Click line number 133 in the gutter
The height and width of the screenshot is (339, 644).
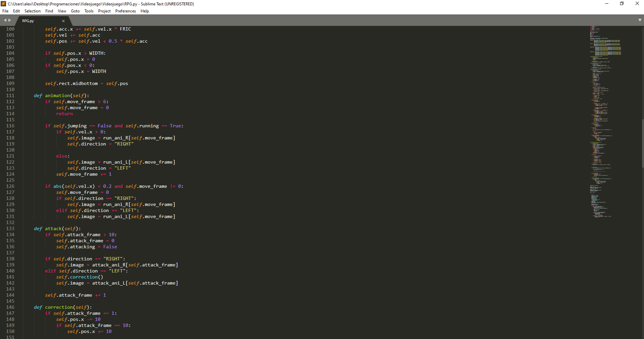(x=10, y=228)
